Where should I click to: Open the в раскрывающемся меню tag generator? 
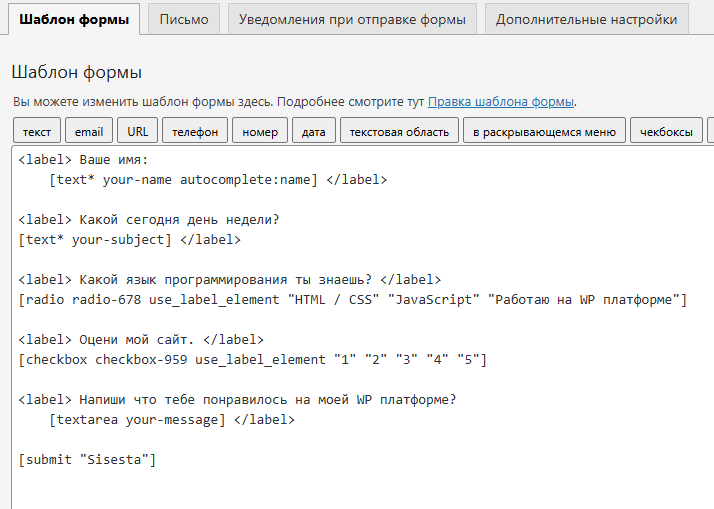pos(544,131)
